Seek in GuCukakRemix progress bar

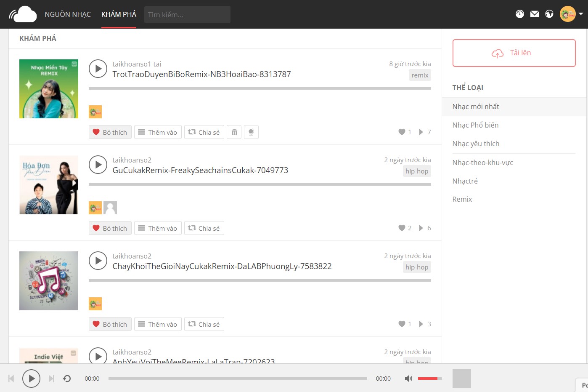pos(260,184)
